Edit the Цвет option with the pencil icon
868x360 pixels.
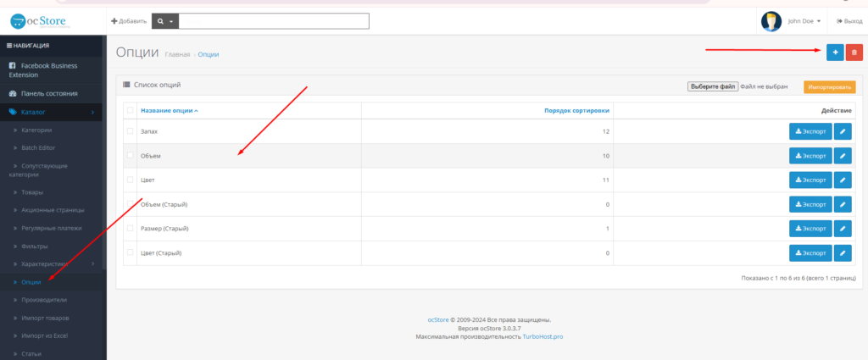[842, 180]
